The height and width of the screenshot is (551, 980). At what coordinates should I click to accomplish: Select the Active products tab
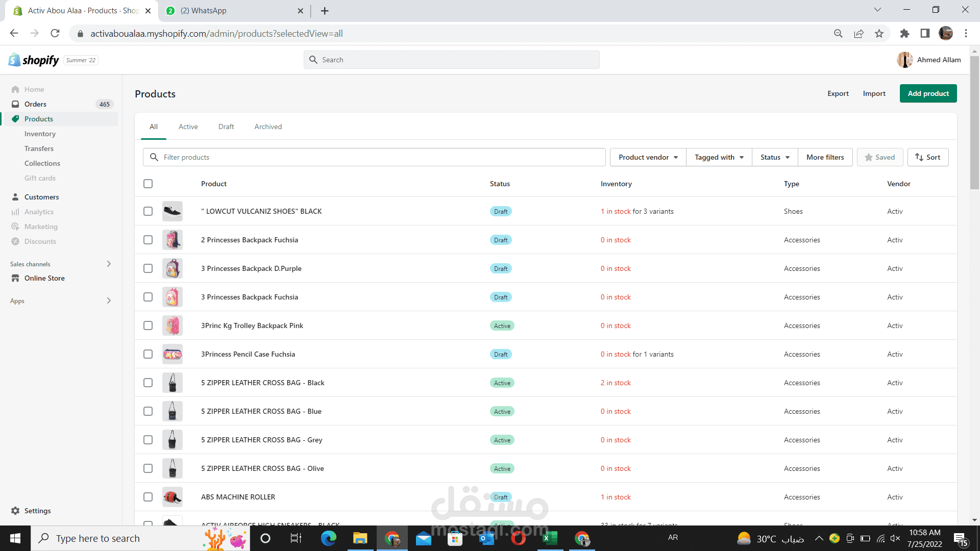(x=188, y=127)
